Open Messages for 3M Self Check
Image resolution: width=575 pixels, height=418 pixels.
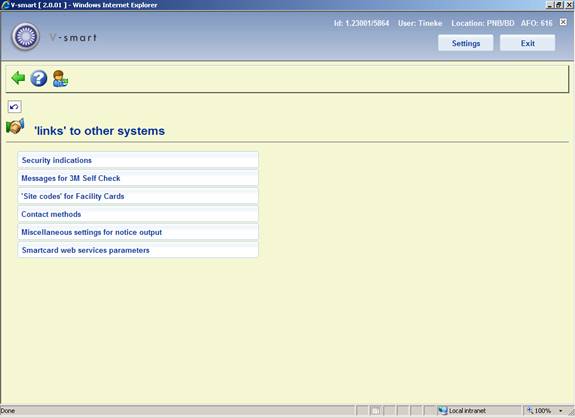[138, 178]
